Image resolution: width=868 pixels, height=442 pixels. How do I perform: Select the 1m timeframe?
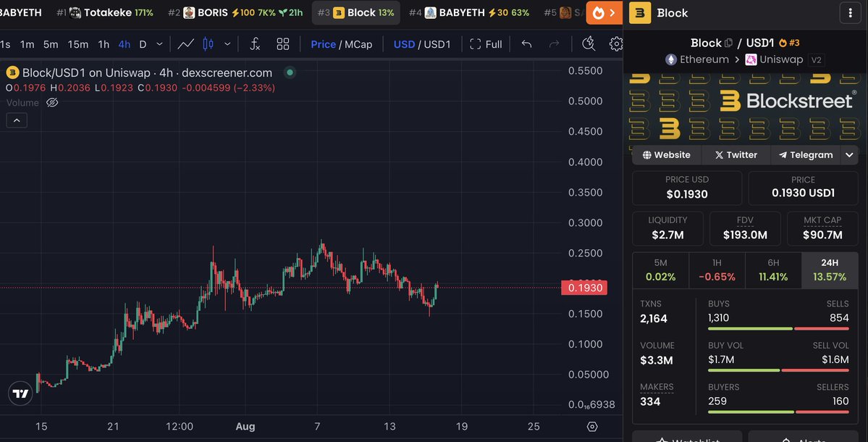(27, 44)
